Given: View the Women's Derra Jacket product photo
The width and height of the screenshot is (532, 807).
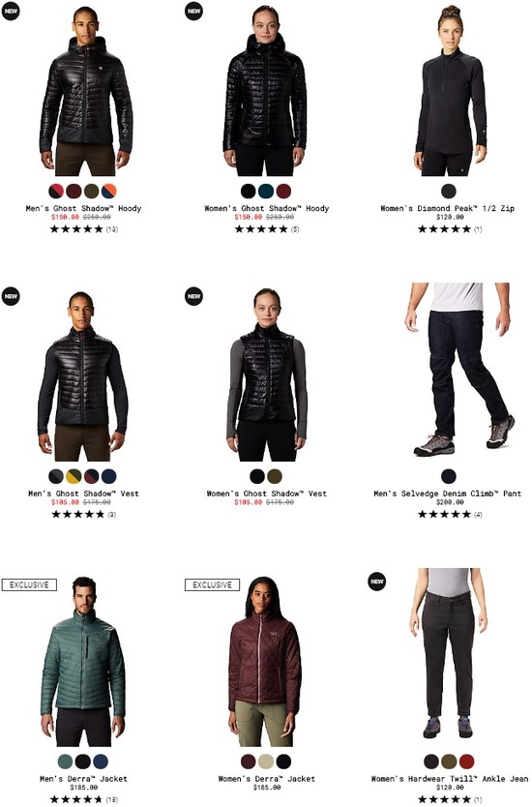Looking at the screenshot, I should [265, 661].
